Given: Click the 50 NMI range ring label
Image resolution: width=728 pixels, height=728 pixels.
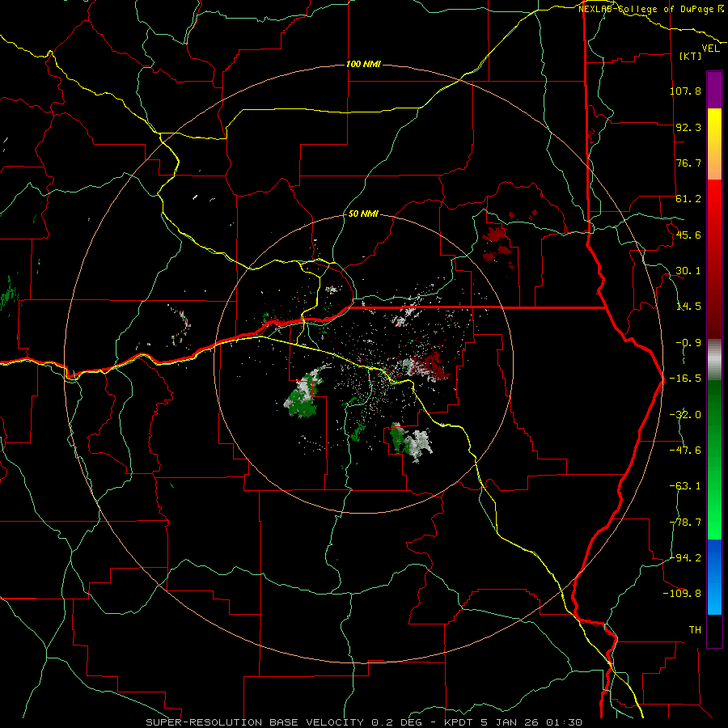Looking at the screenshot, I should point(363,214).
